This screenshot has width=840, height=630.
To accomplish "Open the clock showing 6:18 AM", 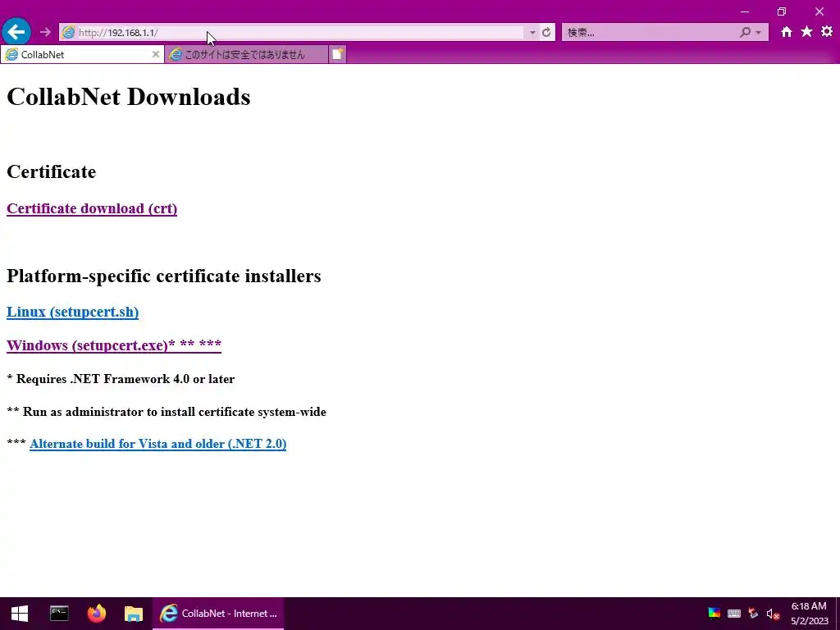I will [809, 614].
